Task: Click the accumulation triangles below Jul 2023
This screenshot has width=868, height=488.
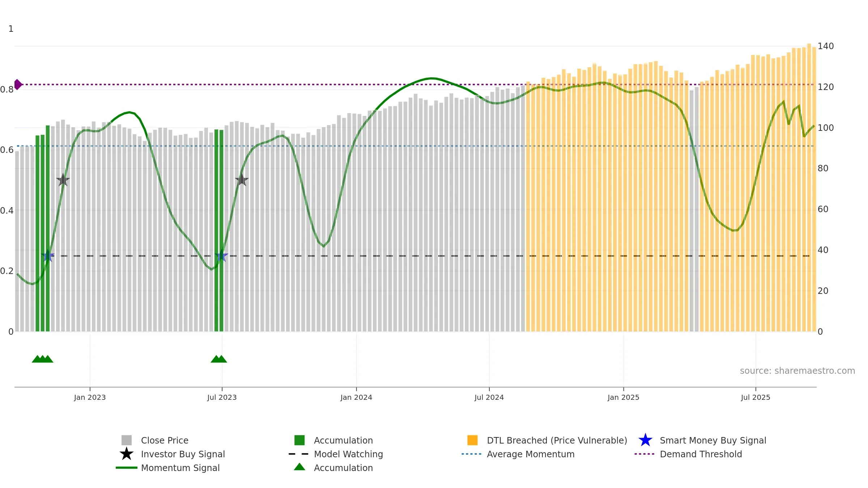Action: (219, 359)
